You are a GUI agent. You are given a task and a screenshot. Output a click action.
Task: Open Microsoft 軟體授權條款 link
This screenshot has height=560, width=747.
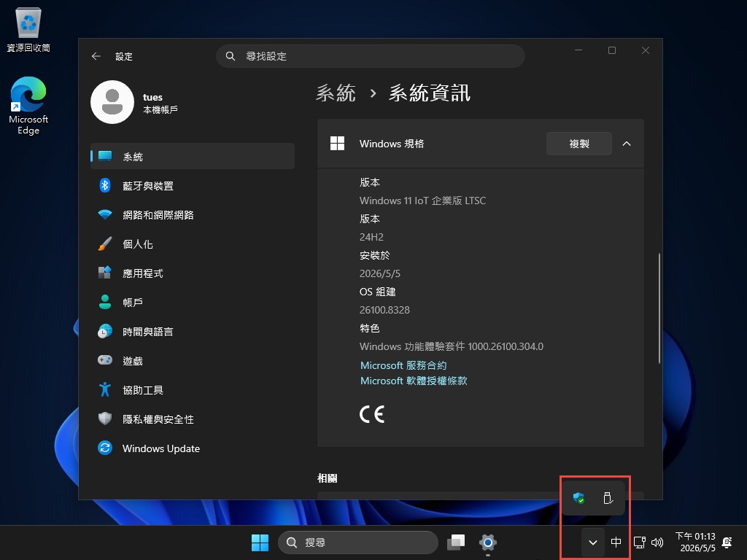pos(414,381)
